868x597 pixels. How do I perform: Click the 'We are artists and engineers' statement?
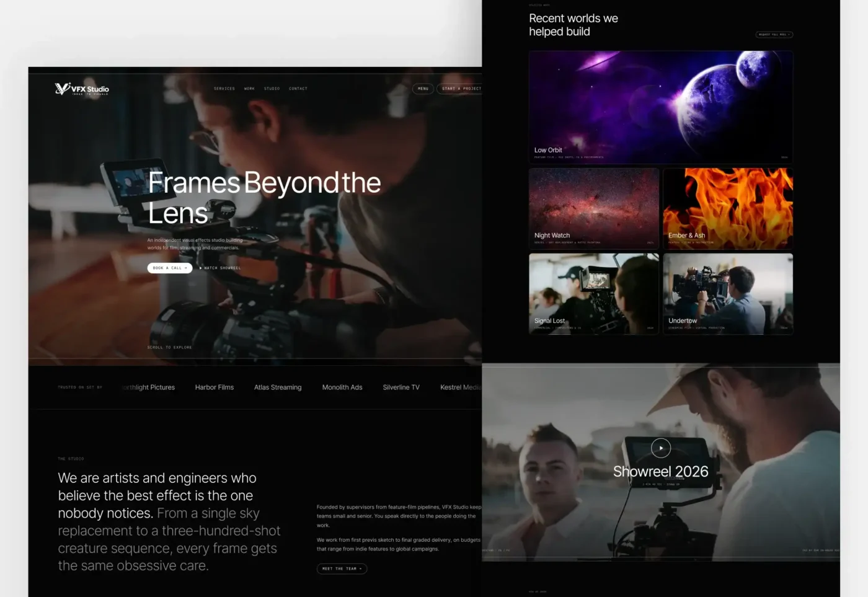[x=169, y=521]
